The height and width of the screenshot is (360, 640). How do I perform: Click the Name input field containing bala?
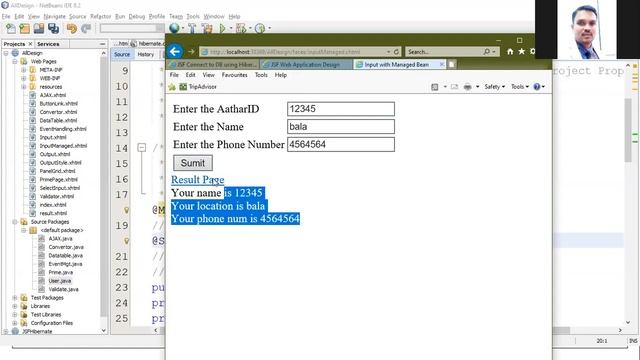click(341, 127)
